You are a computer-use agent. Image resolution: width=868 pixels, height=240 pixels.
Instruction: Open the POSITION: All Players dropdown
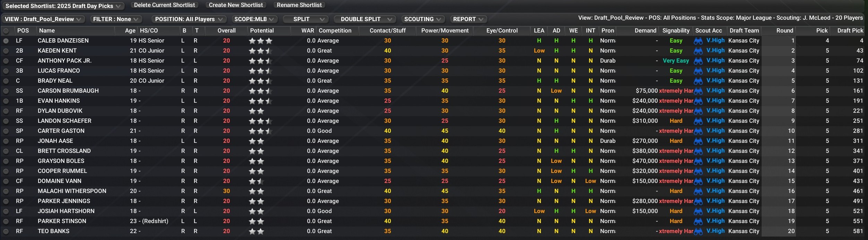point(189,19)
